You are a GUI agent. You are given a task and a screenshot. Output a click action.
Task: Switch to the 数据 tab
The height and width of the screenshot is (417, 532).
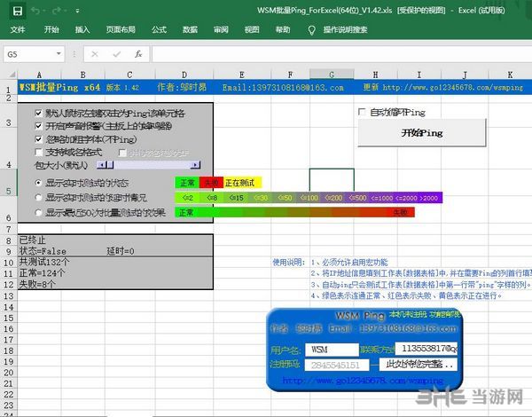point(190,29)
